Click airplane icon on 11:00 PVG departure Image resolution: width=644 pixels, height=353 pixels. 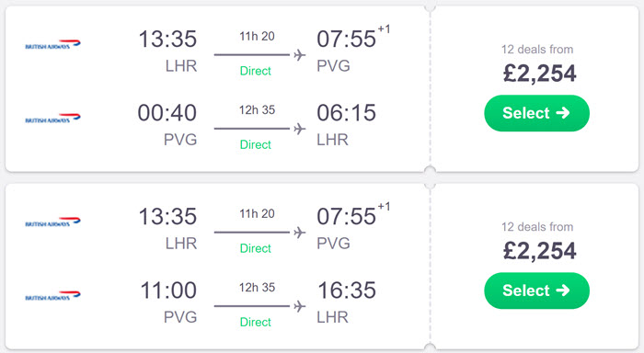300,306
